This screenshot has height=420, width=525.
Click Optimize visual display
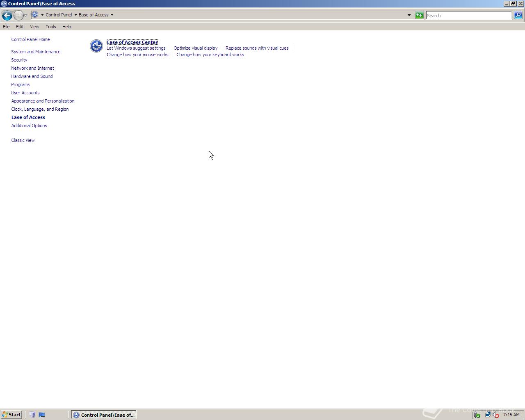click(x=196, y=48)
